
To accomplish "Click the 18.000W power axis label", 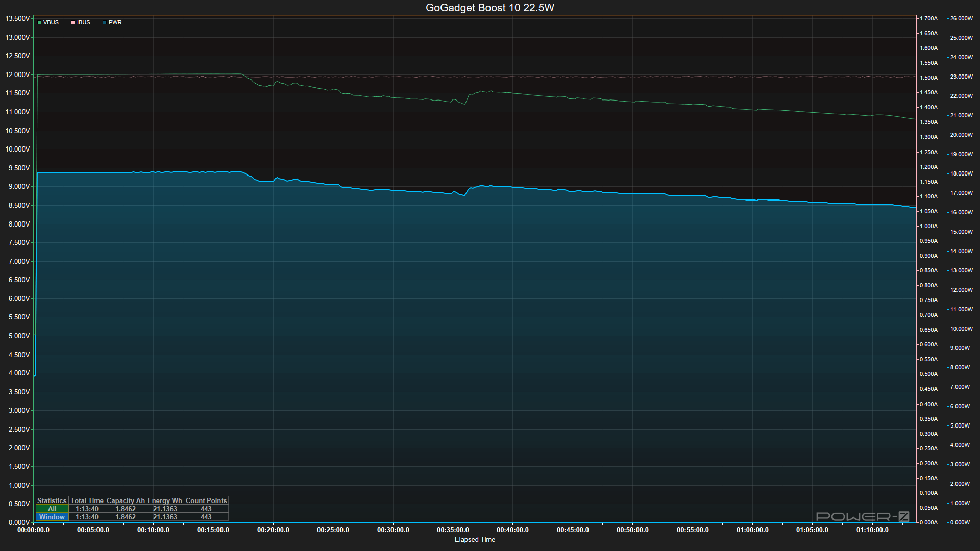I will tap(961, 173).
